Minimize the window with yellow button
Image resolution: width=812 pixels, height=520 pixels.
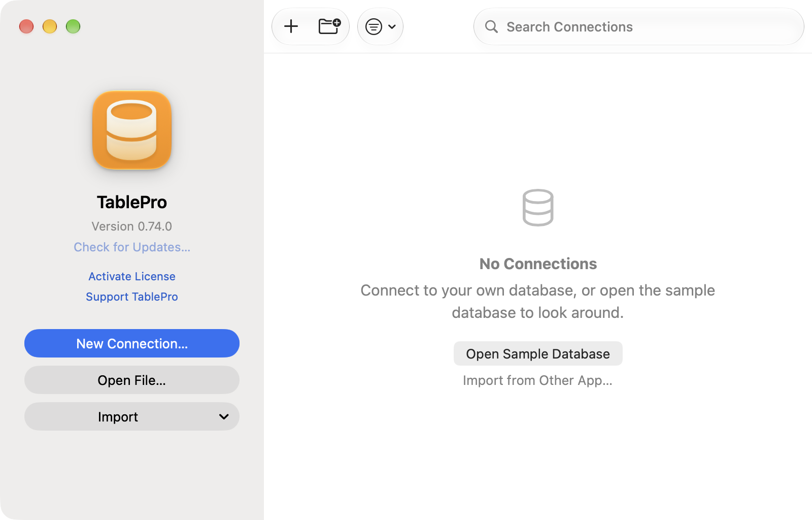[50, 26]
